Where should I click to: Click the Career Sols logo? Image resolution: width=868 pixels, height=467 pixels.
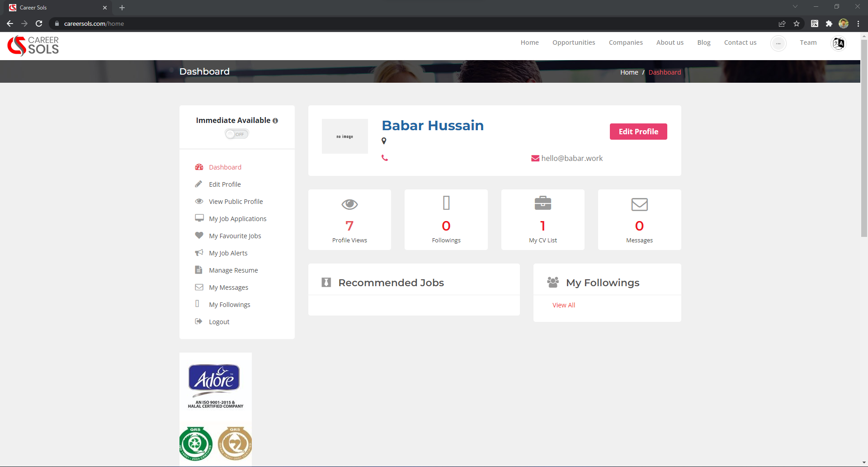click(33, 46)
